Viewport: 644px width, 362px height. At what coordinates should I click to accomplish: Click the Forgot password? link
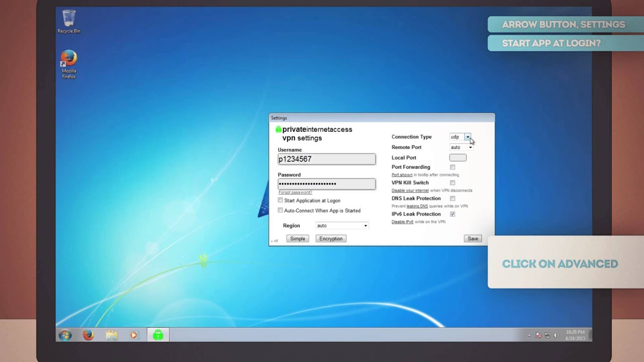pos(295,193)
